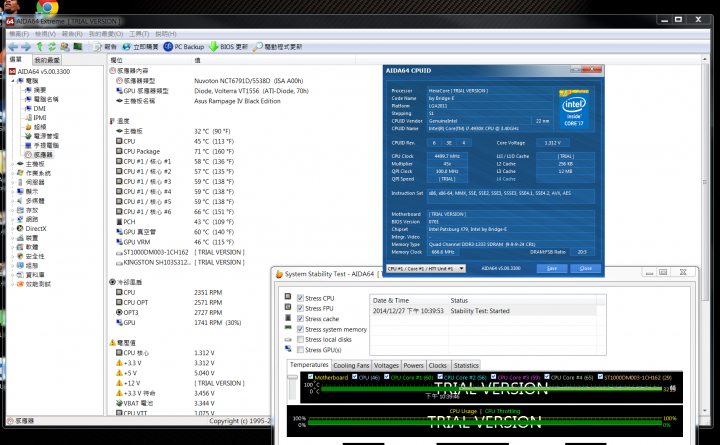Image resolution: width=720 pixels, height=445 pixels.
Task: Expand the 伺服器 tree node
Action: 13,182
